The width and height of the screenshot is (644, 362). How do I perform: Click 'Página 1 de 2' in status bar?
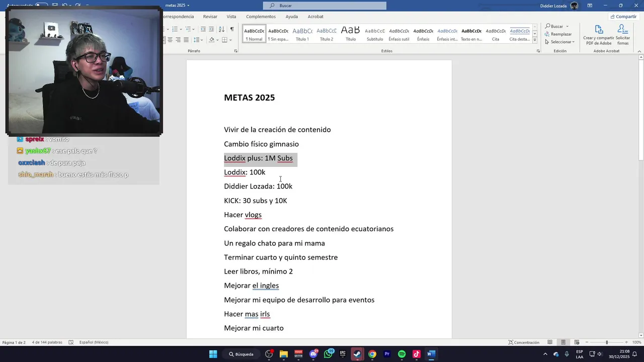tap(14, 342)
